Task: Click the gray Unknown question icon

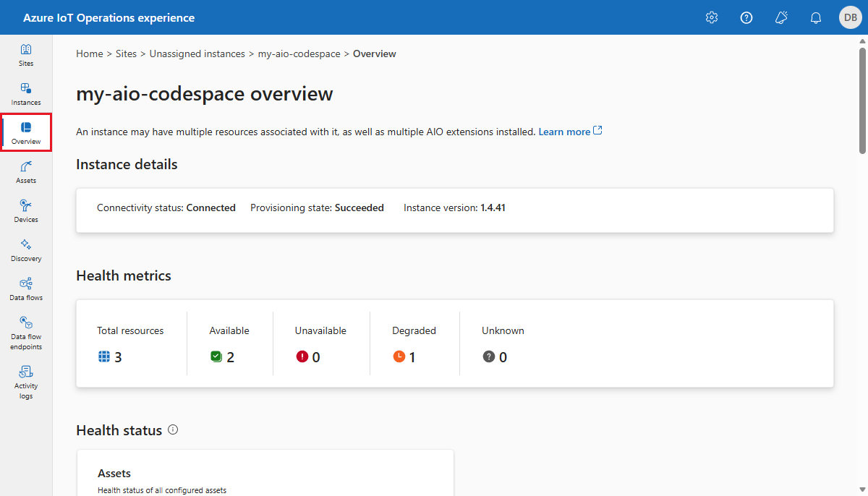Action: coord(488,356)
